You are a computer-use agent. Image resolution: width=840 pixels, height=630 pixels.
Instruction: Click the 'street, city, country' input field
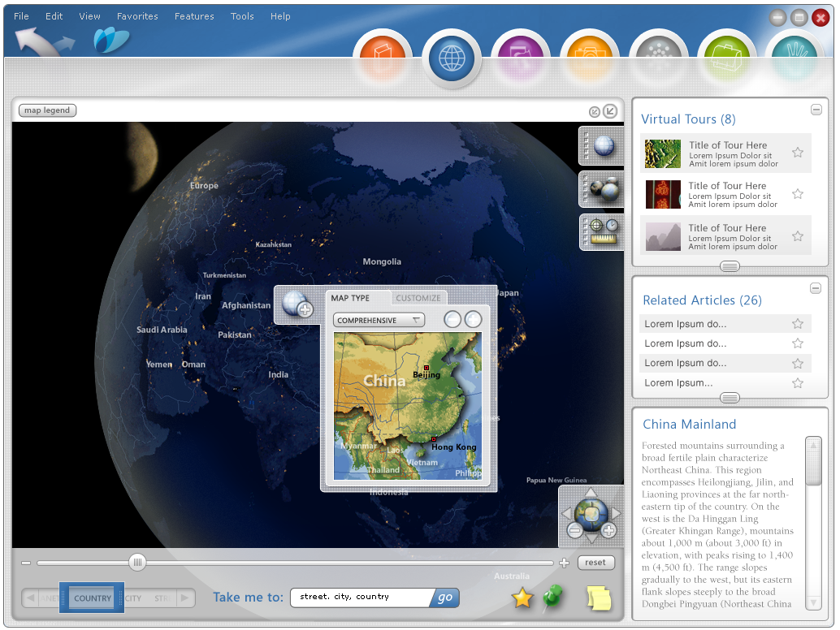pos(362,598)
